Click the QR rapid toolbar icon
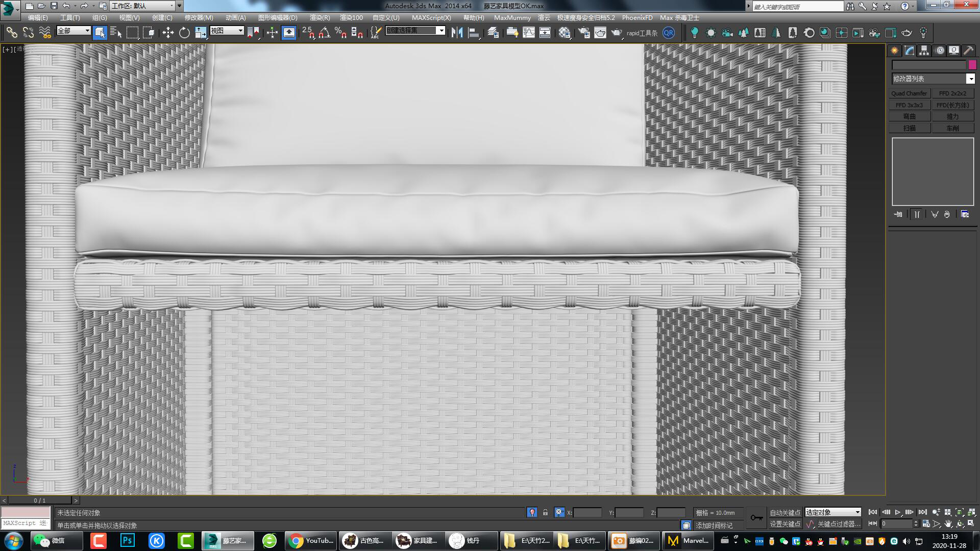Viewport: 980px width, 551px height. click(x=668, y=33)
